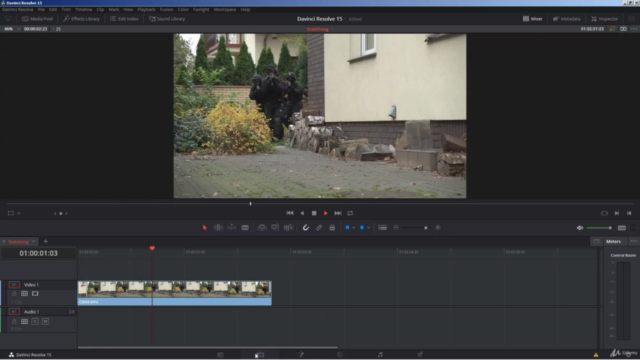Open the Effects Library panel
Viewport: 640px width, 360px height.
82,19
